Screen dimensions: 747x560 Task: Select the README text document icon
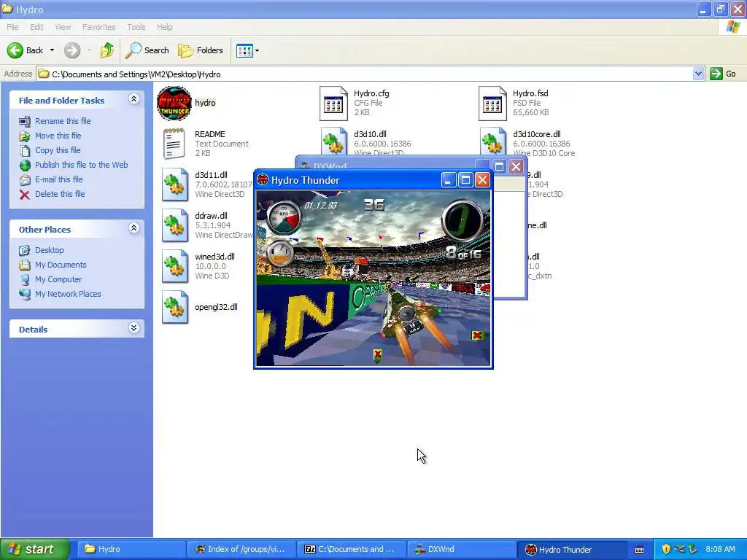click(x=174, y=144)
